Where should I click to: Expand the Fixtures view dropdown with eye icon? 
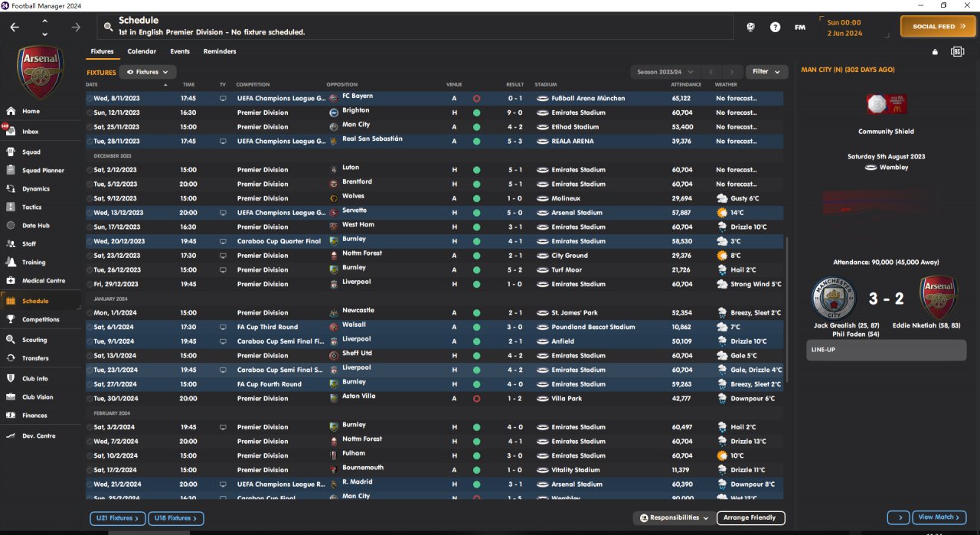click(148, 72)
